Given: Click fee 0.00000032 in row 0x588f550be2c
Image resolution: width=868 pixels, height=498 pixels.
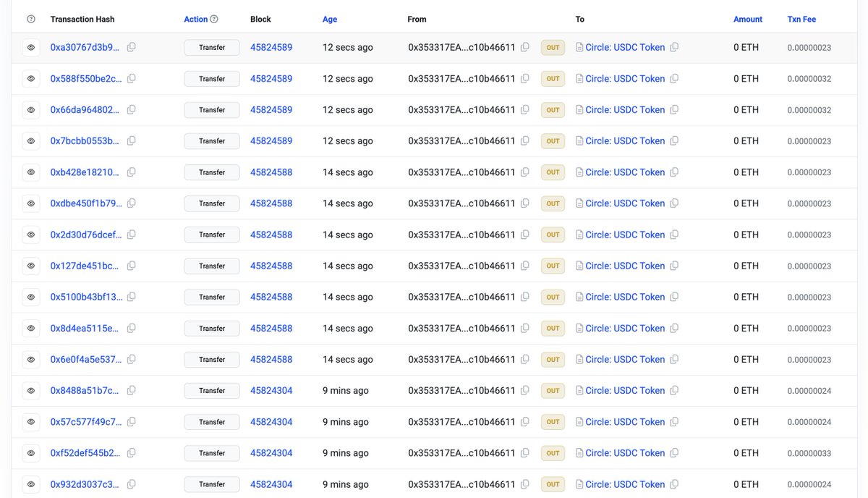Looking at the screenshot, I should [x=809, y=79].
